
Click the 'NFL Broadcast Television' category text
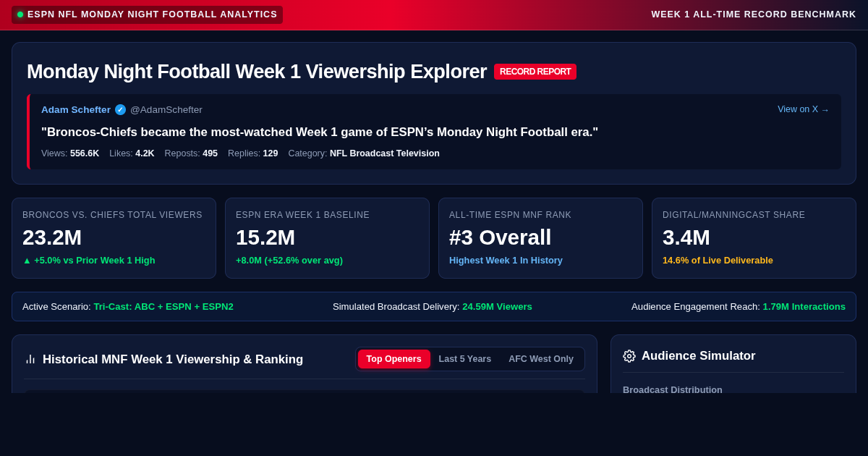[385, 153]
